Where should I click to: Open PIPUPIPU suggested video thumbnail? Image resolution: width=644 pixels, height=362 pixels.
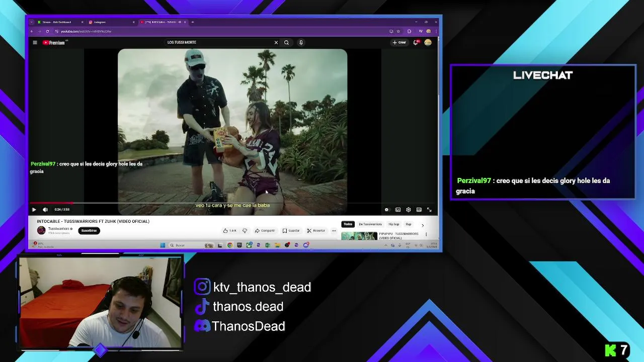coord(359,236)
